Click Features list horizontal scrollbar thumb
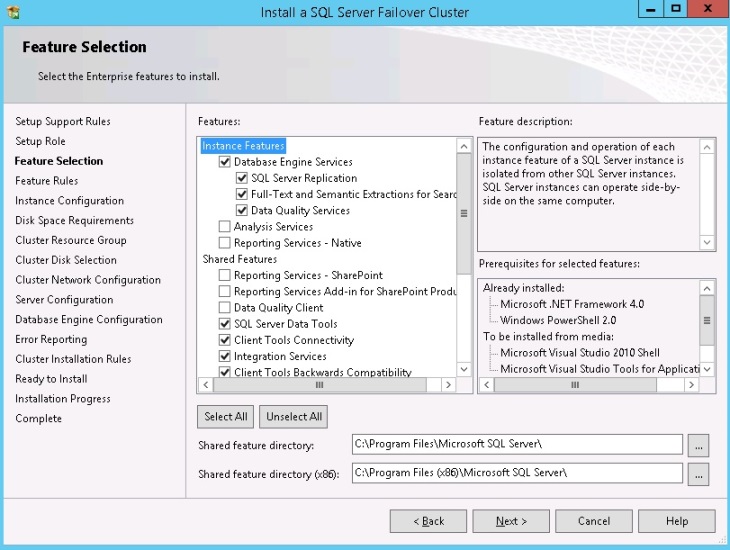Viewport: 730px width, 550px height. (319, 385)
